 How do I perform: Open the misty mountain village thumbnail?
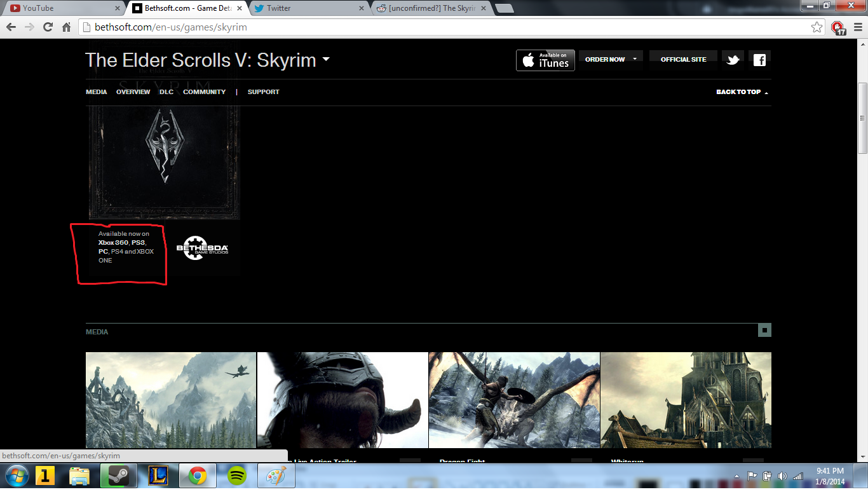(171, 400)
